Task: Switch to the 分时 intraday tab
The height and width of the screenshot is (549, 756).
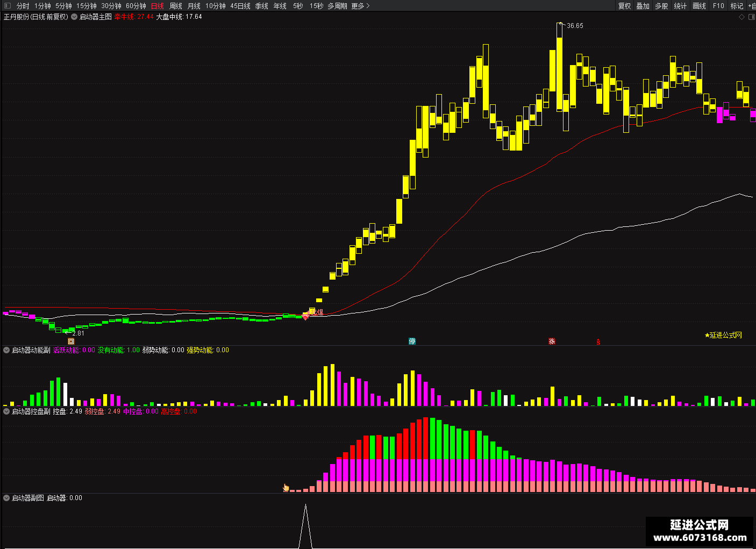Action: point(23,6)
